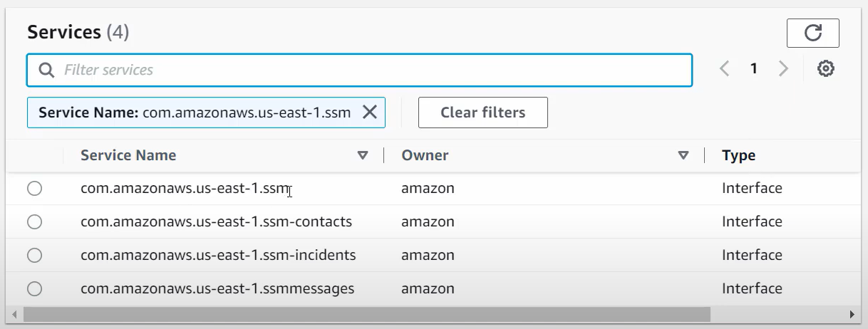Click the Services (4) heading
This screenshot has width=868, height=329.
pos(78,32)
